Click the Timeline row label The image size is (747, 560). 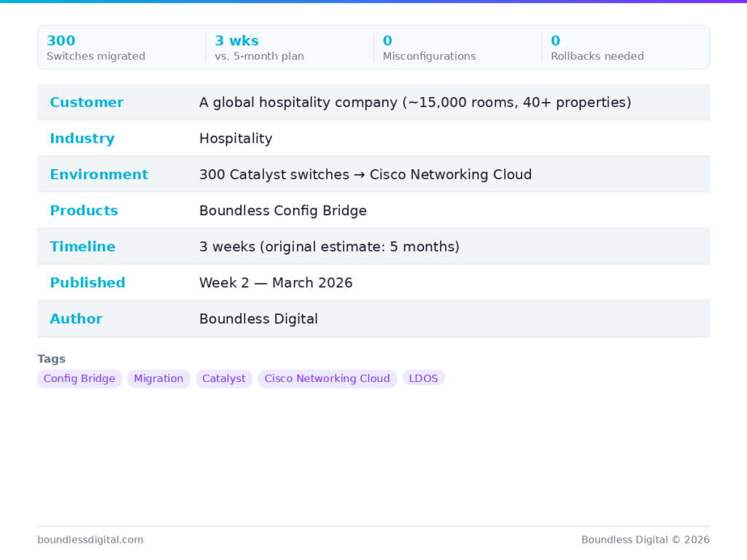82,246
